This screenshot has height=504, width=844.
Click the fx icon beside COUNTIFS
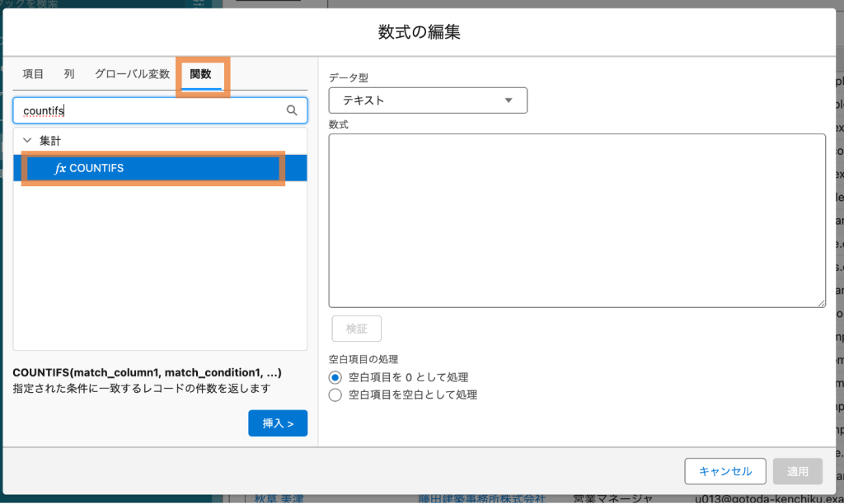point(59,168)
